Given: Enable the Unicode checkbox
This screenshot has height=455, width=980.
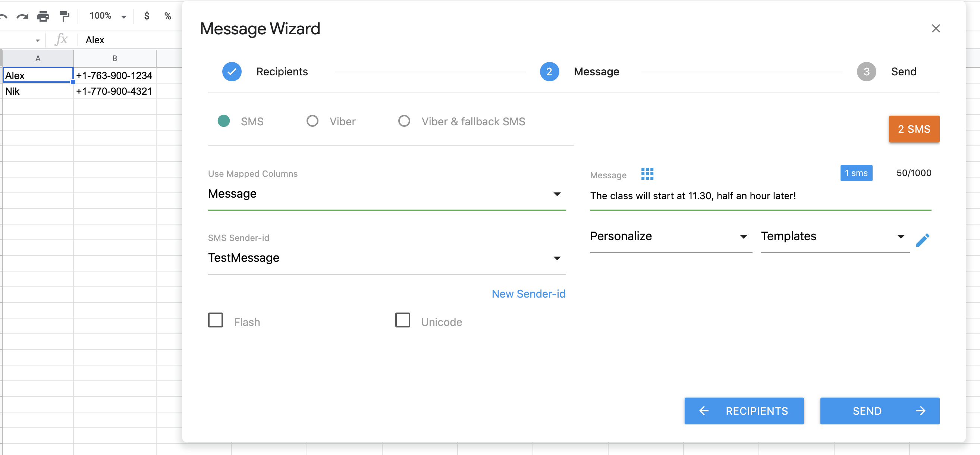Looking at the screenshot, I should pyautogui.click(x=402, y=320).
